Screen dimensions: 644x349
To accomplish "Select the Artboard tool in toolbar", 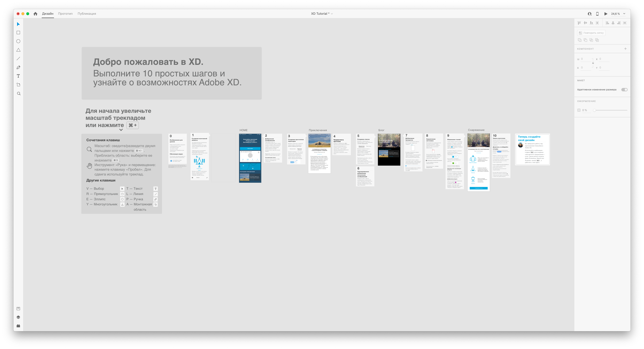I will 18,85.
